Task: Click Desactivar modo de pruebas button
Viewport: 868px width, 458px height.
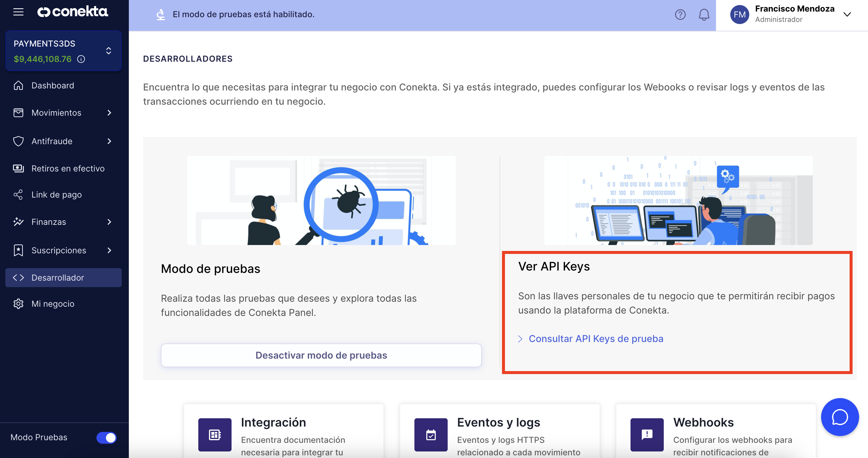Action: [321, 355]
